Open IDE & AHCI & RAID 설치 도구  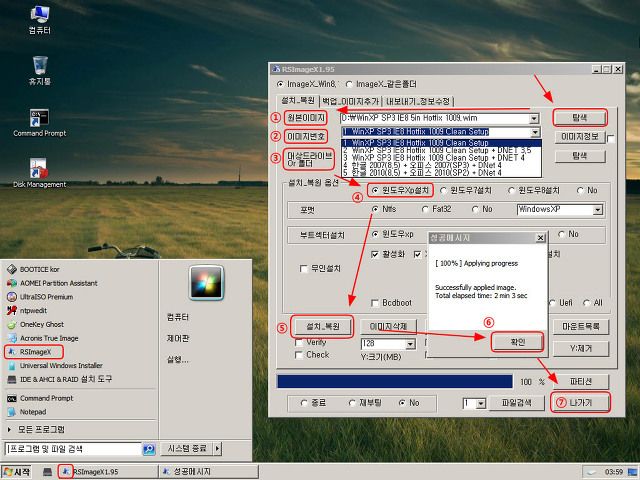pos(65,379)
